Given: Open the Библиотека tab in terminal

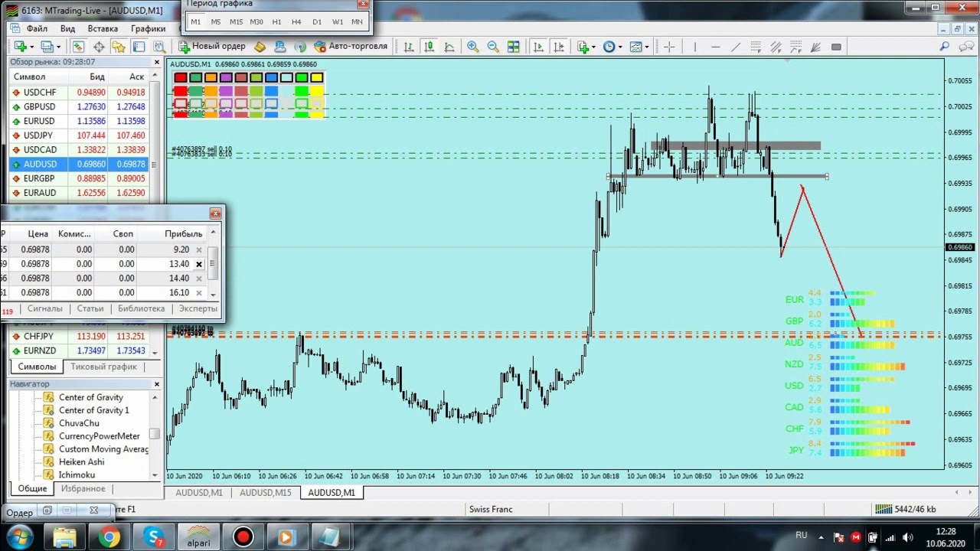Looking at the screenshot, I should [x=141, y=308].
